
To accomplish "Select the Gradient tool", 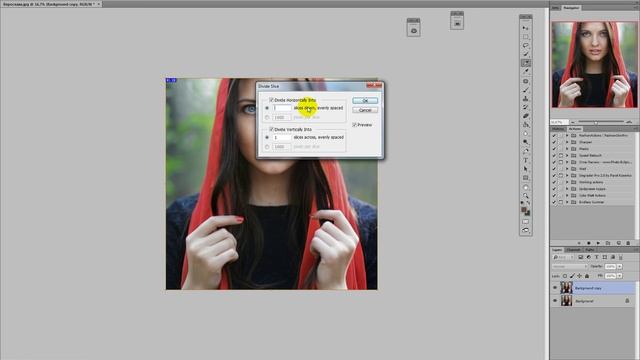I will pyautogui.click(x=526, y=124).
